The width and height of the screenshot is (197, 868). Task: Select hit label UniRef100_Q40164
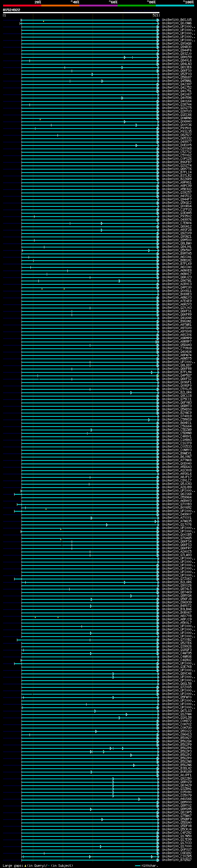click(176, 101)
